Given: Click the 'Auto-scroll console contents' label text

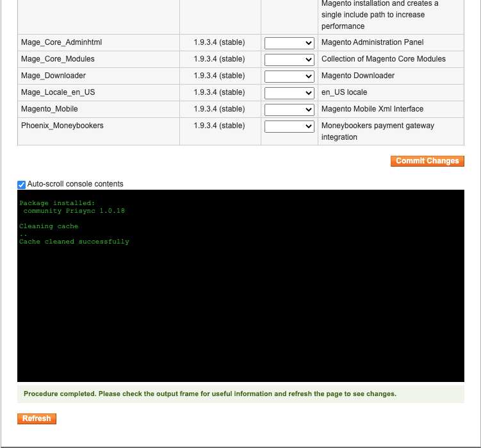Looking at the screenshot, I should [x=75, y=184].
